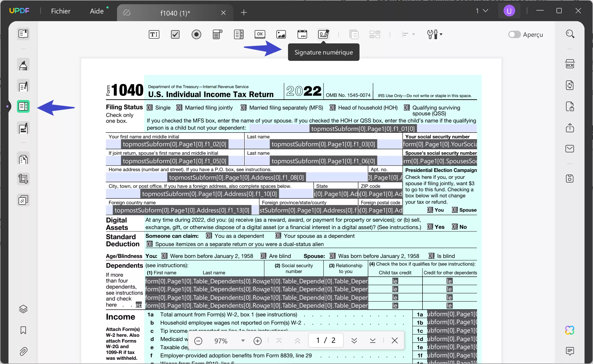Select the crop pages tool

pos(23,179)
